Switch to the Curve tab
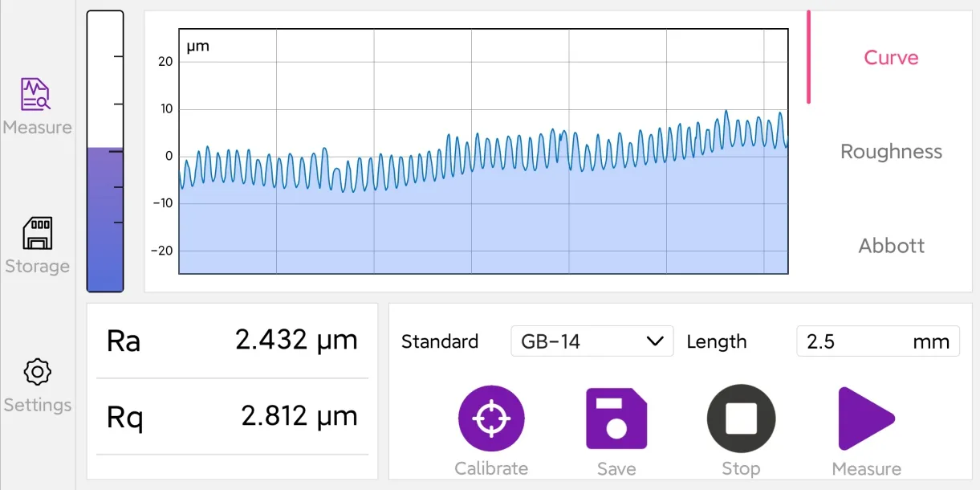 891,58
